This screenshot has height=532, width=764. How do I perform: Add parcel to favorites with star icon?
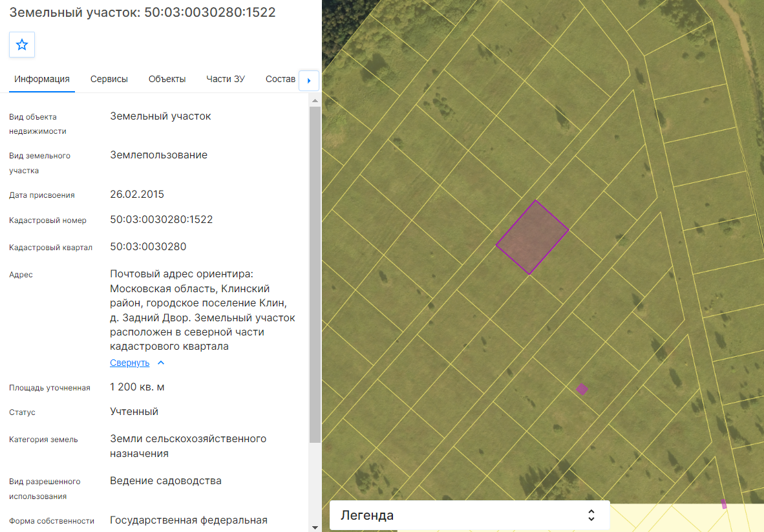[22, 45]
